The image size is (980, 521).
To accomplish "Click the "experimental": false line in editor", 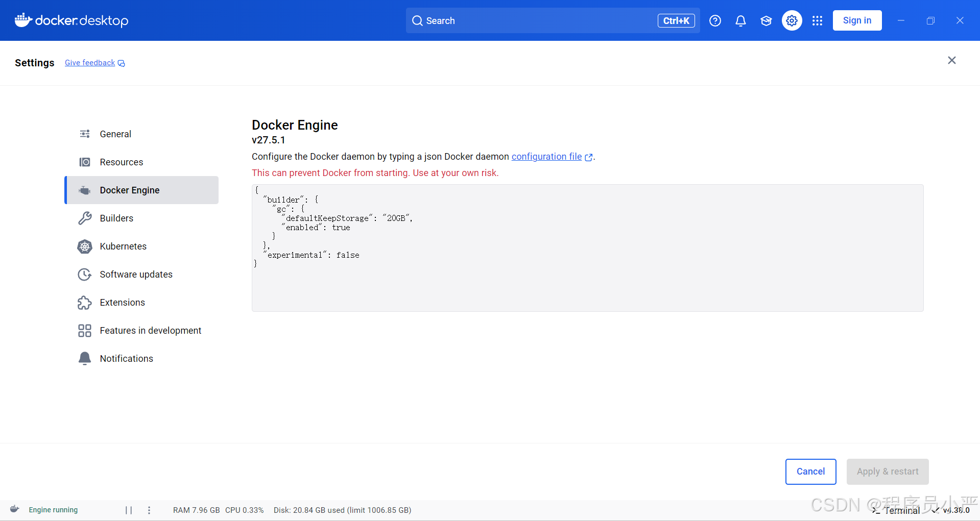I will pyautogui.click(x=311, y=255).
